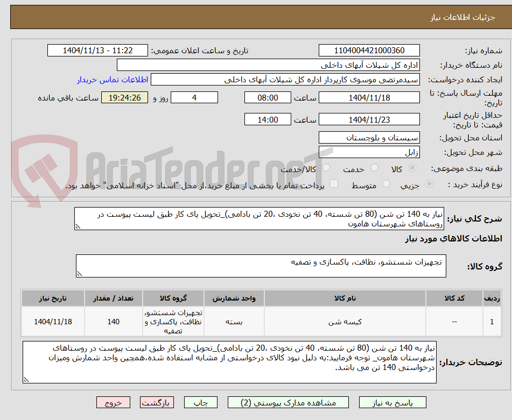Image resolution: width=512 pixels, height=420 pixels.
Task: Click the quantity cell 140
Action: coord(113,322)
